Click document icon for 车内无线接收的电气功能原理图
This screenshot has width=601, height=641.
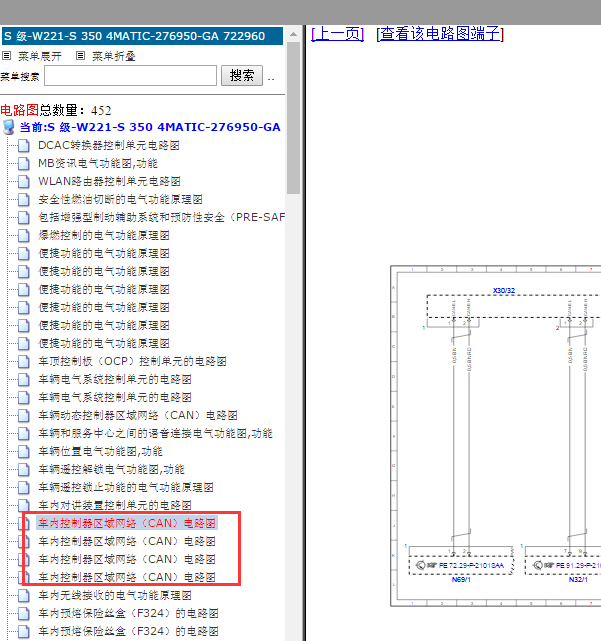tap(24, 595)
